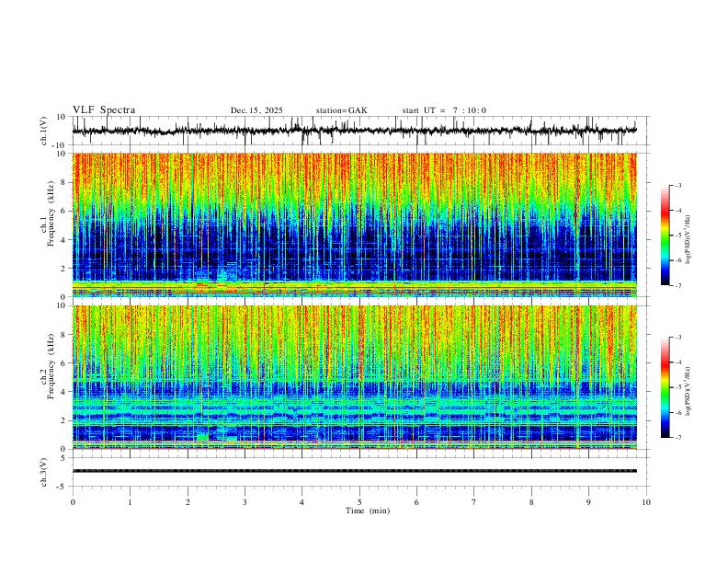Click the ch.1 color scale log(PSD) label
Image resolution: width=728 pixels, height=563 pixels.
(688, 240)
